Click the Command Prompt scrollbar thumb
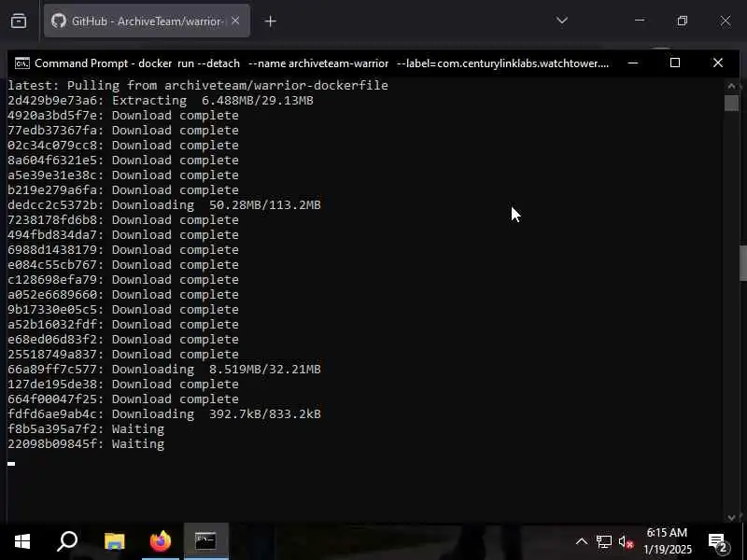Viewport: 747px width, 560px height. 731,103
